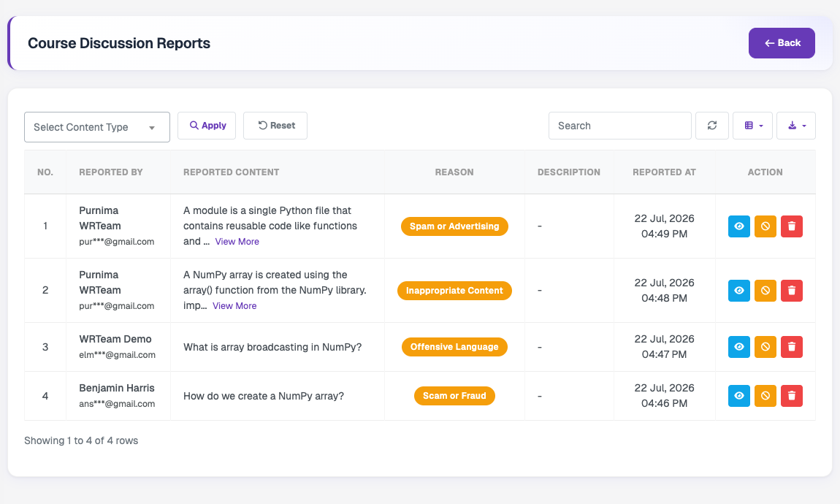Open the columns visibility dropdown
Viewport: 840px width, 504px height.
(752, 126)
